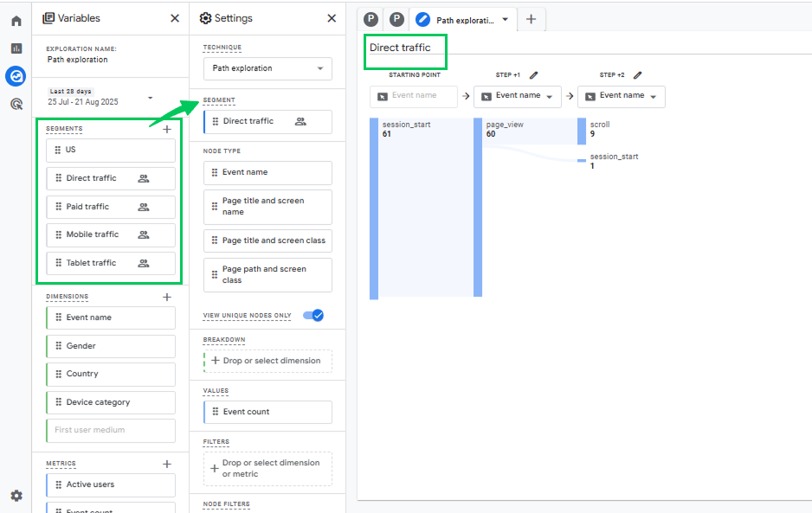Click applied Direct traffic segment in Settings

(x=267, y=122)
